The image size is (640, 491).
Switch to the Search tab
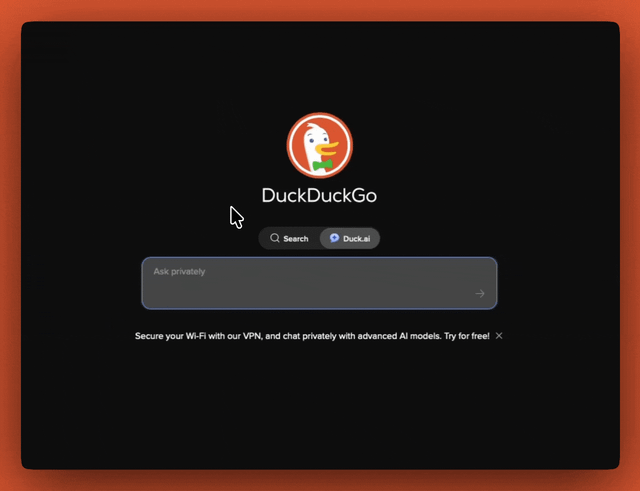point(289,239)
